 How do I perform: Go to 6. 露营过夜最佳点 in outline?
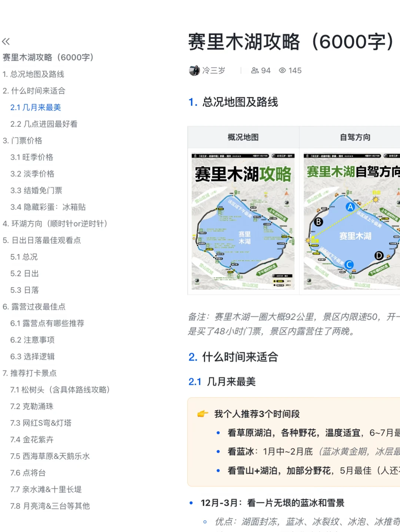click(34, 307)
